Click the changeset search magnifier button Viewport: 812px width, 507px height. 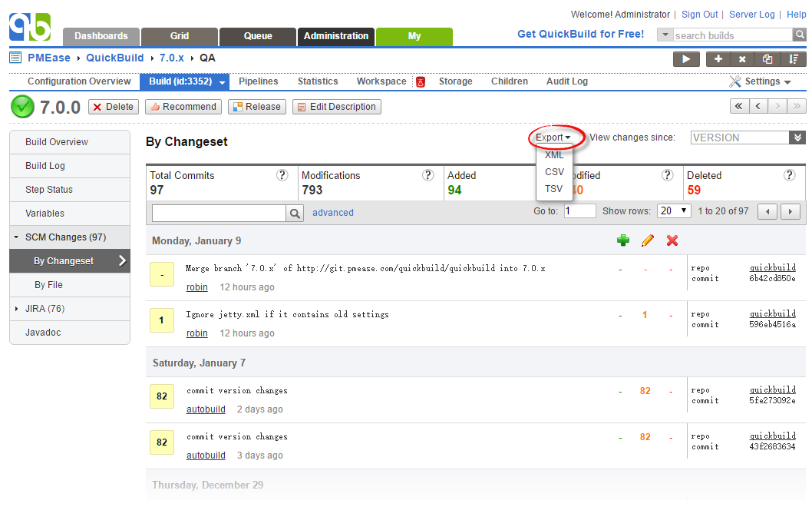pos(295,213)
